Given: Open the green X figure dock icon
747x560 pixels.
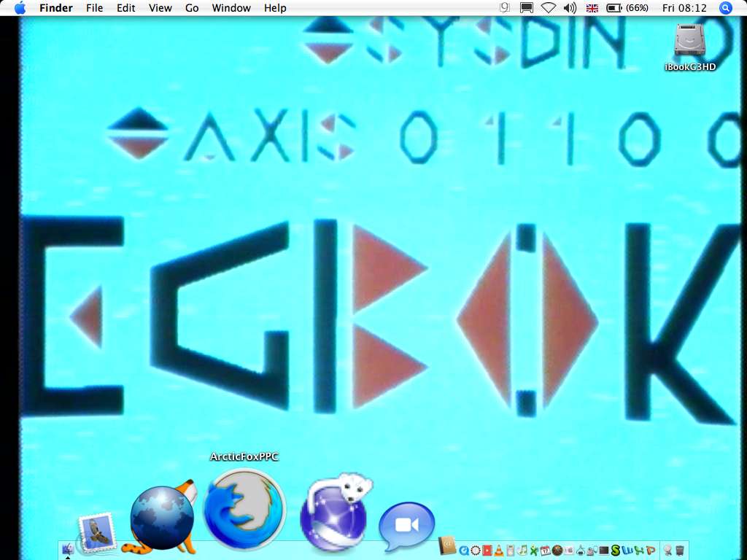Looking at the screenshot, I should point(534,551).
